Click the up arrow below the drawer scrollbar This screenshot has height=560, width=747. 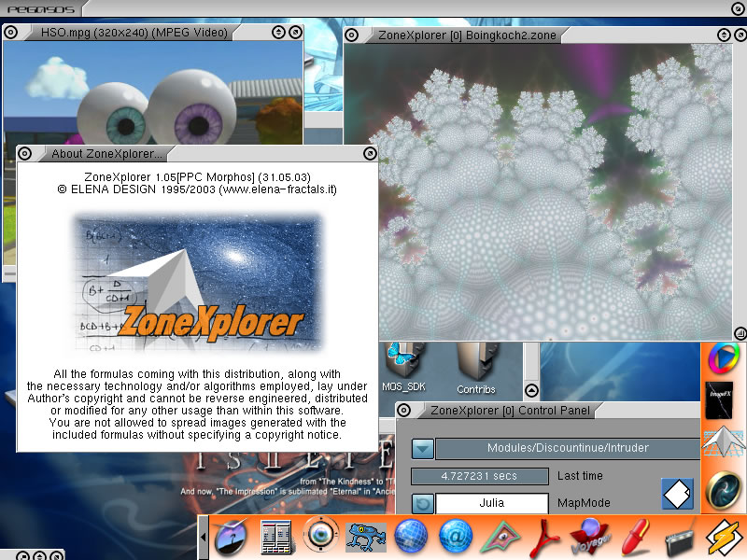click(x=531, y=391)
